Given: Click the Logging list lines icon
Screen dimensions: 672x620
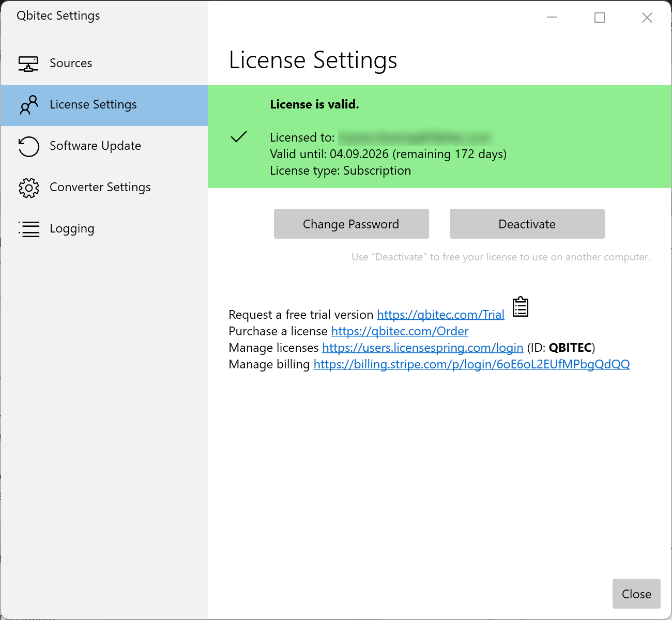Looking at the screenshot, I should pyautogui.click(x=28, y=229).
